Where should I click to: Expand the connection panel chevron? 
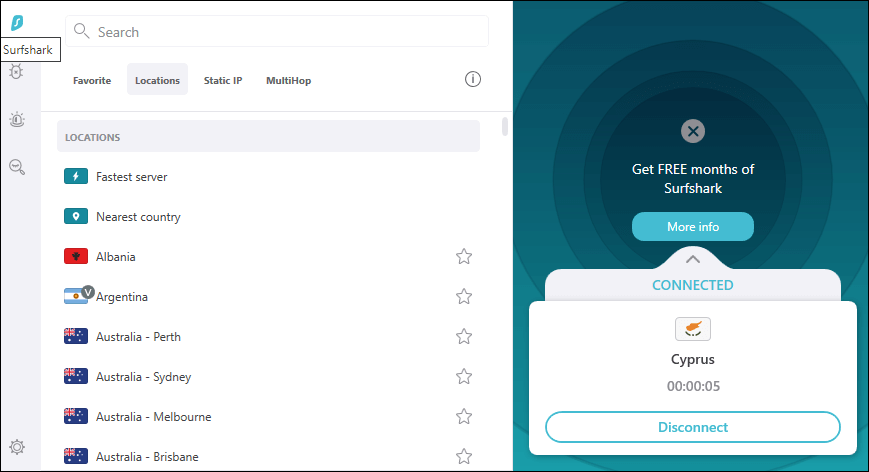(693, 259)
